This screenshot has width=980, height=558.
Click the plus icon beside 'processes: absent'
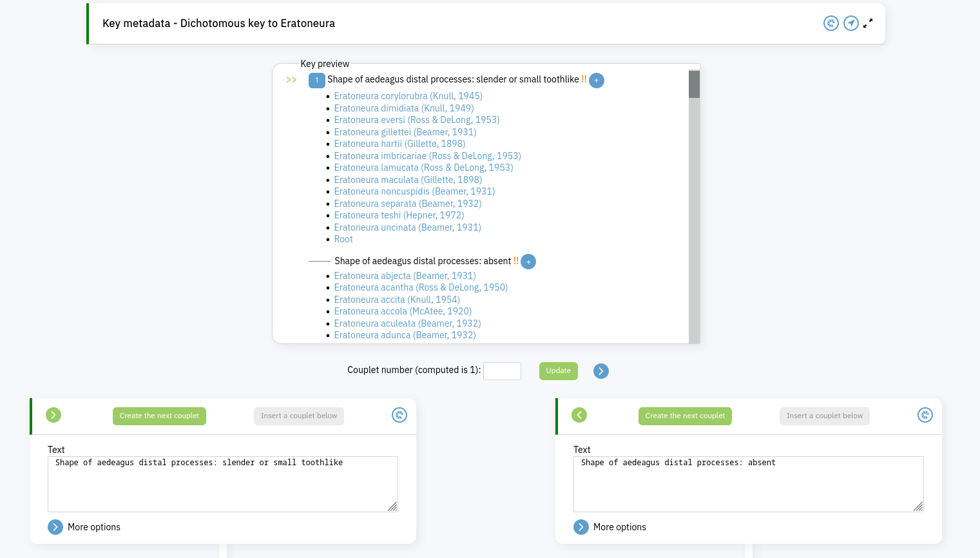(x=528, y=262)
